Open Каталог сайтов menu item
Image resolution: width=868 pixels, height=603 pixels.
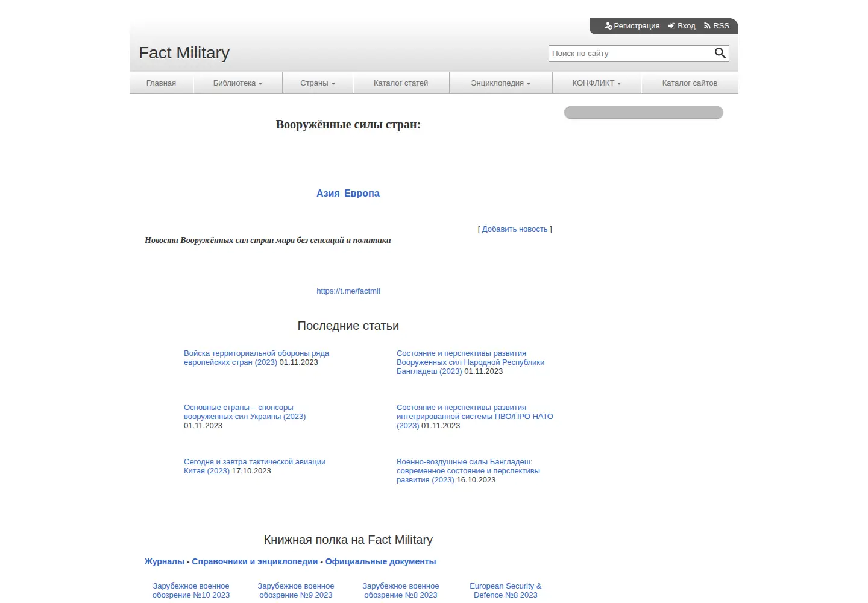point(690,83)
